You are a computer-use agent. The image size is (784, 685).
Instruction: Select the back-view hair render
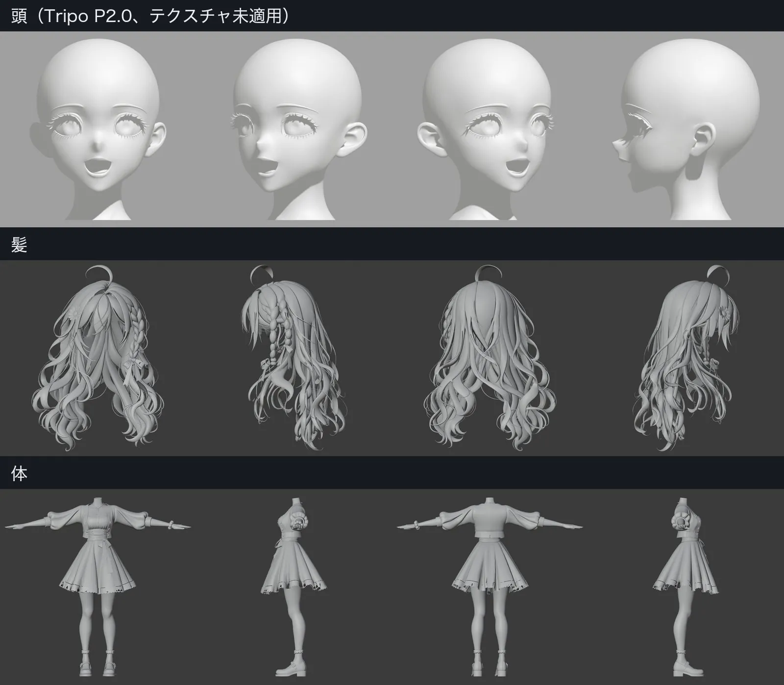pos(490,359)
